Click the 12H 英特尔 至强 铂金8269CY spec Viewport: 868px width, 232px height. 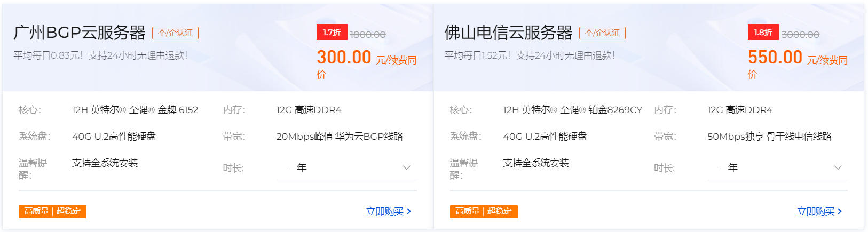click(572, 110)
